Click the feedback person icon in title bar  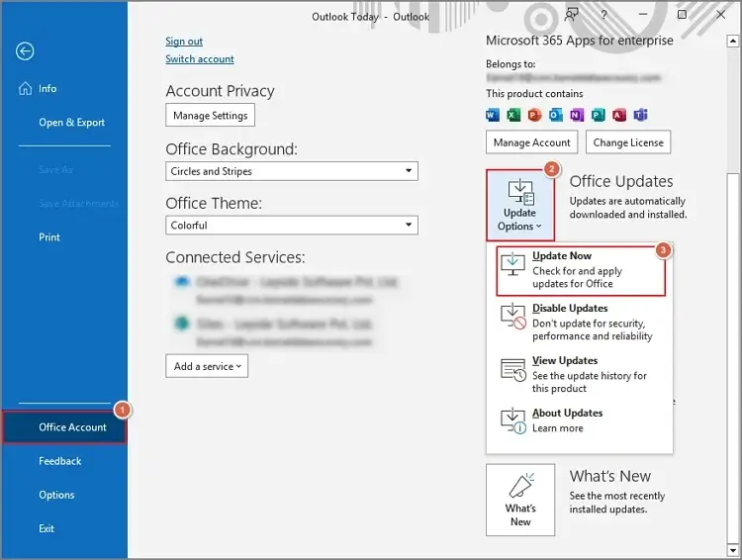point(572,16)
